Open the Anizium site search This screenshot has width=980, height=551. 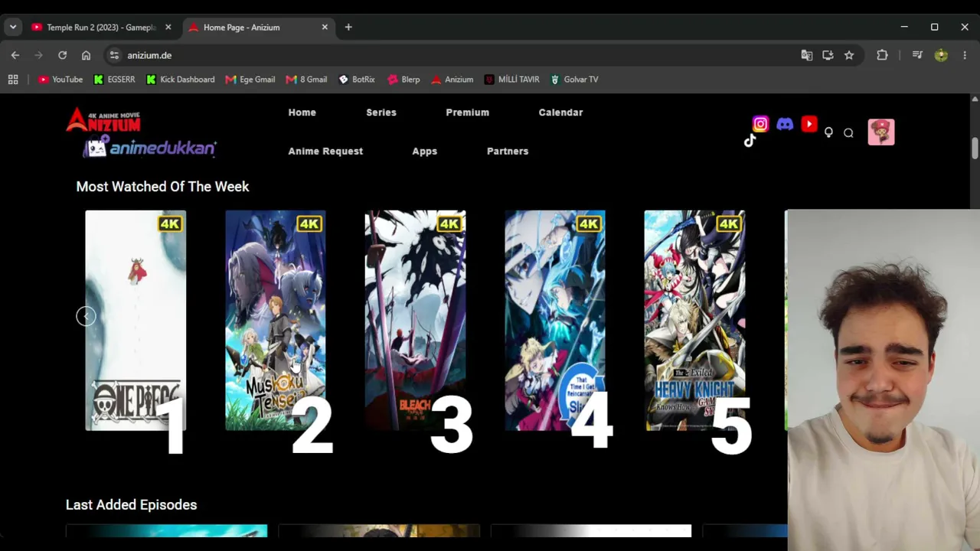click(848, 133)
